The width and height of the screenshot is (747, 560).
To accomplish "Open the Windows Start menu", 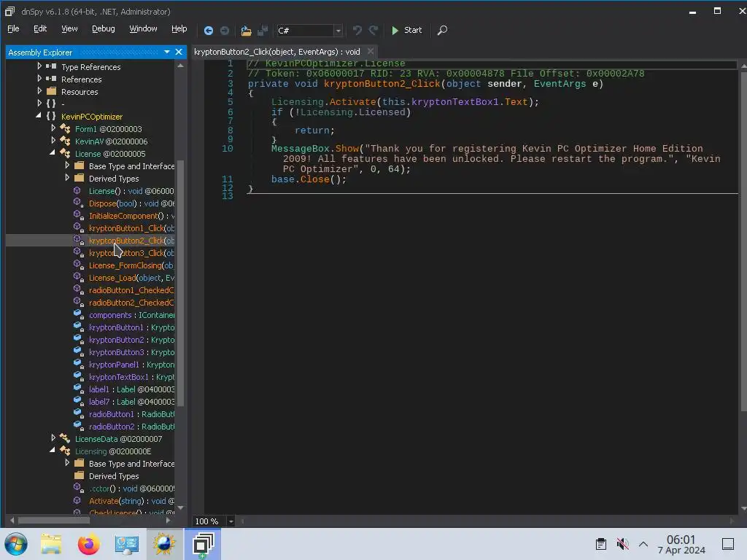I will (16, 544).
